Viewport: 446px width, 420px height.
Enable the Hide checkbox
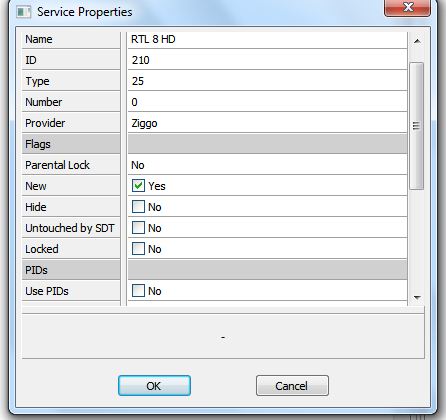tap(138, 207)
